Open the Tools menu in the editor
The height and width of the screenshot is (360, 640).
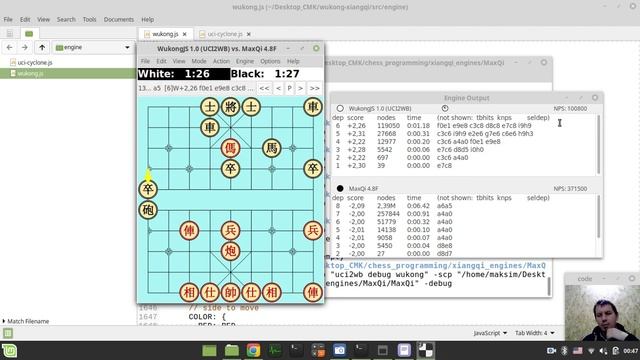tap(89, 19)
